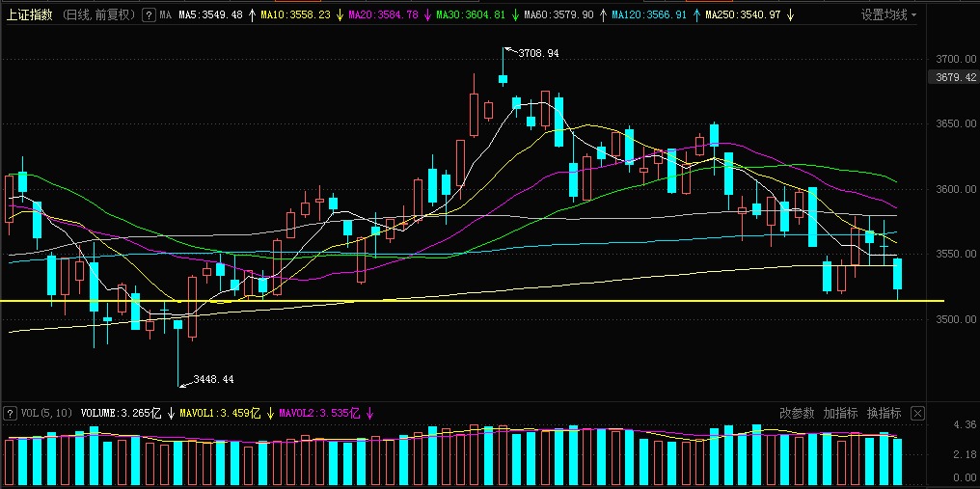Open the 设置均线 dropdown

coord(888,15)
